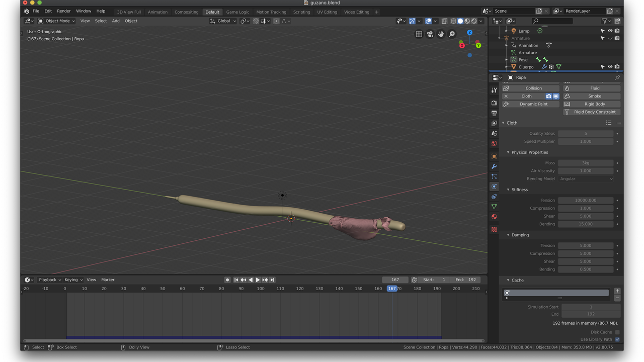The width and height of the screenshot is (644, 362).
Task: Enable the Disk Cache checkbox
Action: pyautogui.click(x=617, y=332)
